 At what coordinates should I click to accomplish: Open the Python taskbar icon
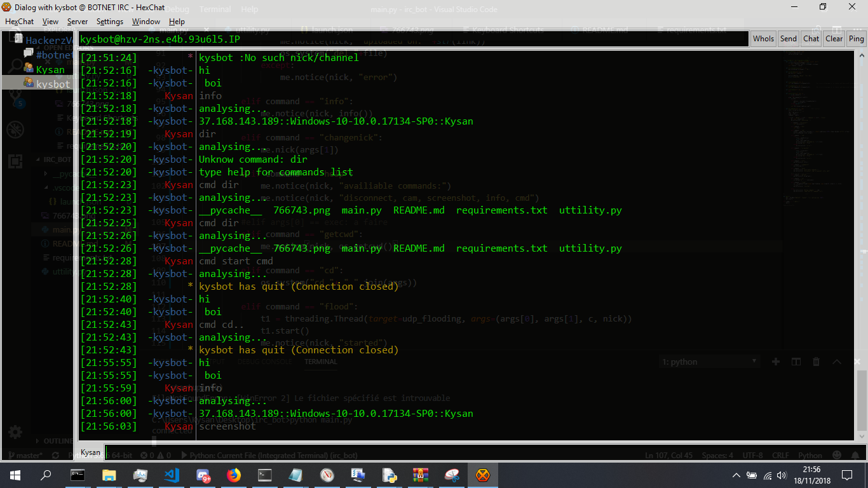tap(390, 475)
